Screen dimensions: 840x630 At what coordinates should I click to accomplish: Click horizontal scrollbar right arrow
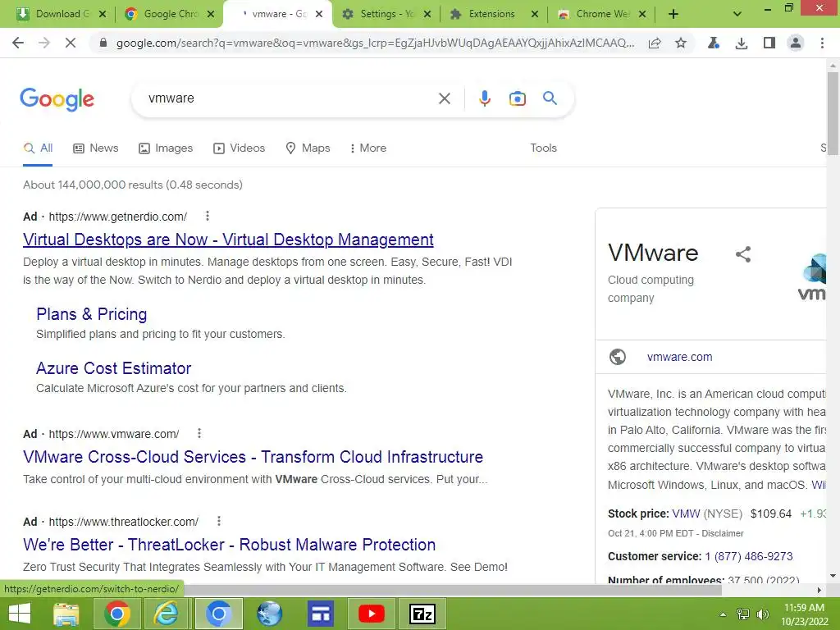click(819, 590)
